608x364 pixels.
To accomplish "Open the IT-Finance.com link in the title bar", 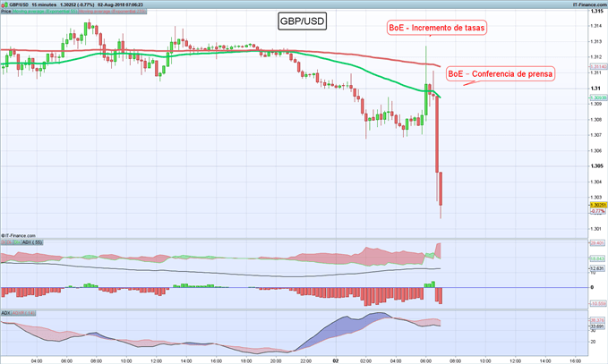I will [590, 4].
